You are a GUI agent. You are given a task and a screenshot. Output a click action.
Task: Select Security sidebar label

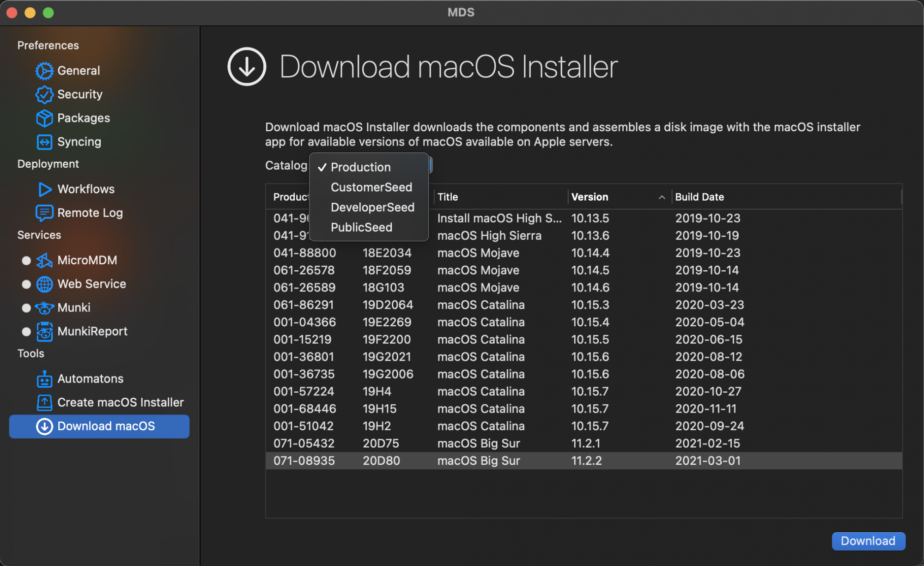[x=80, y=94]
